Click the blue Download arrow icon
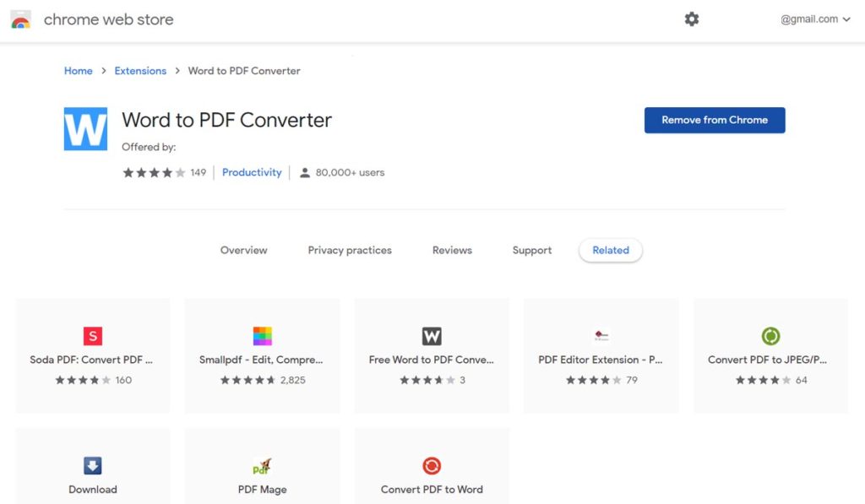This screenshot has width=865, height=504. point(93,465)
